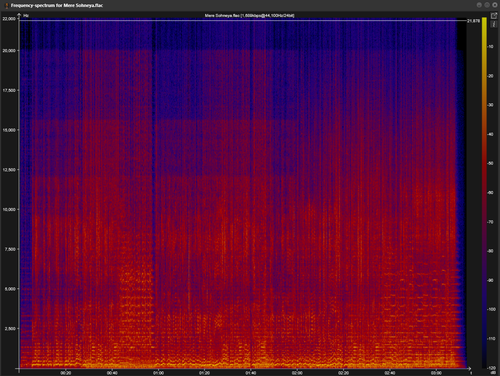The width and height of the screenshot is (500, 376).
Task: Click the 17,500 Hz axis label
Action: click(x=9, y=90)
